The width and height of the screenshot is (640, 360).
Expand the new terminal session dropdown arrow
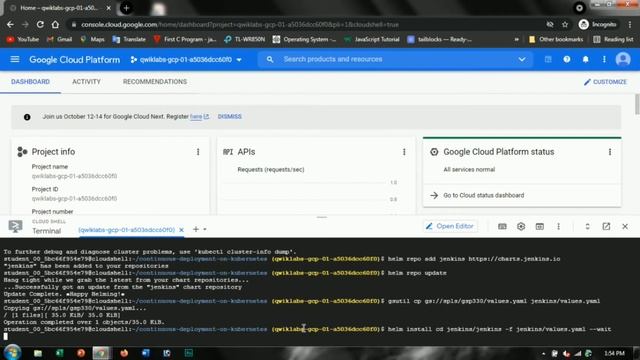[205, 229]
